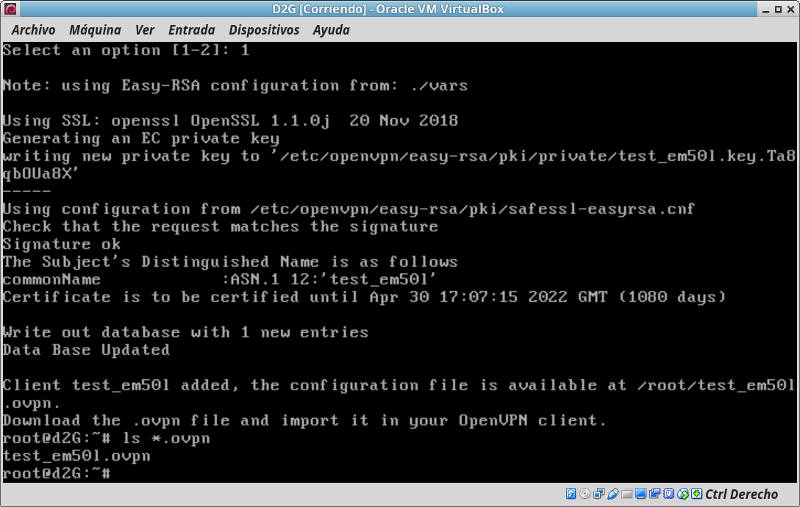Click the 'Write out database with 1 new entries' line
Screen dimensions: 800x507
(x=185, y=333)
